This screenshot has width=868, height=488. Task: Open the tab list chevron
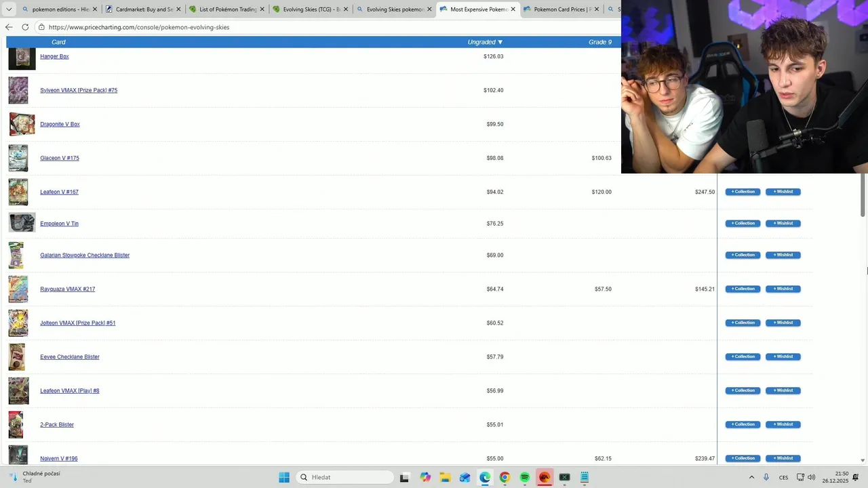[x=9, y=9]
